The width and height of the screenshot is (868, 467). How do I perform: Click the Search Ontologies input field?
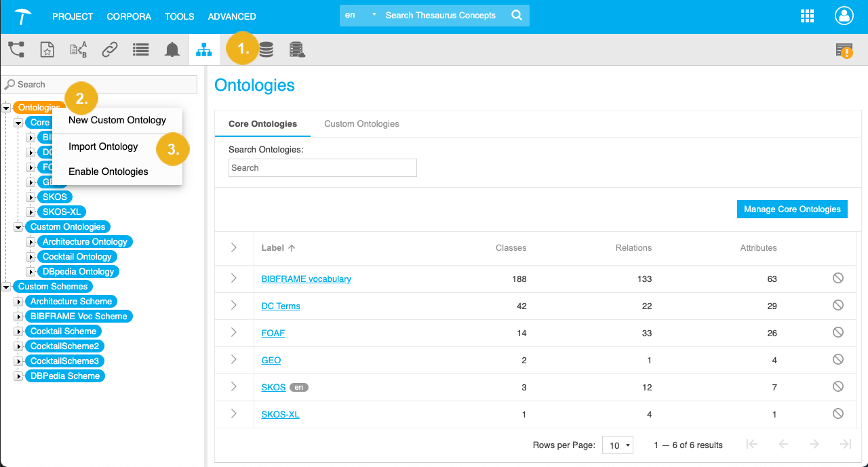click(x=322, y=167)
